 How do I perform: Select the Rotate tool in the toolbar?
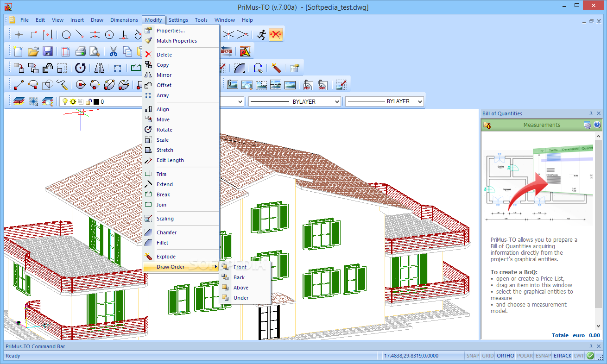pos(81,68)
